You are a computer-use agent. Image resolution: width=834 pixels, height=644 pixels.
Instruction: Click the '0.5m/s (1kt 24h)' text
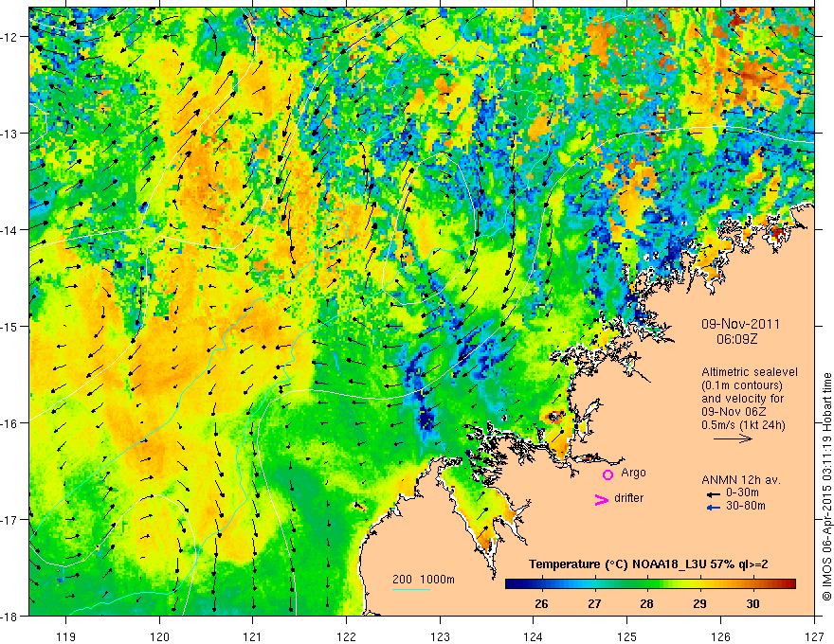(743, 425)
